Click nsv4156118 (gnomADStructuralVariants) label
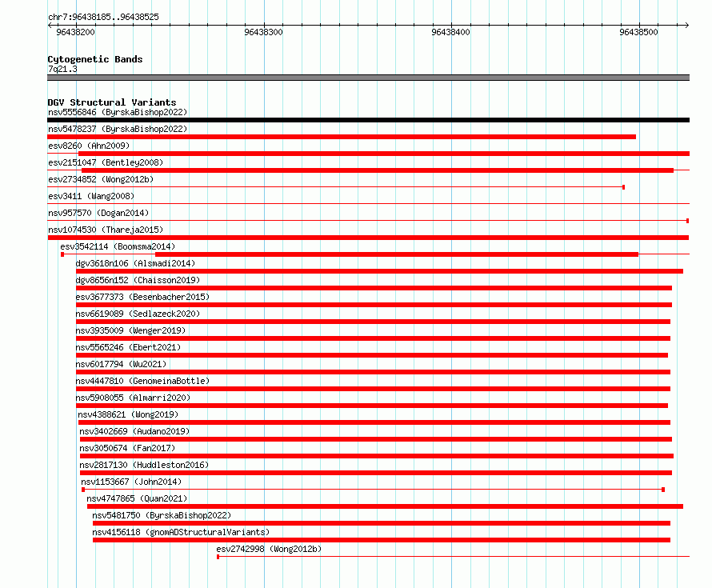This screenshot has height=588, width=712. (x=181, y=532)
